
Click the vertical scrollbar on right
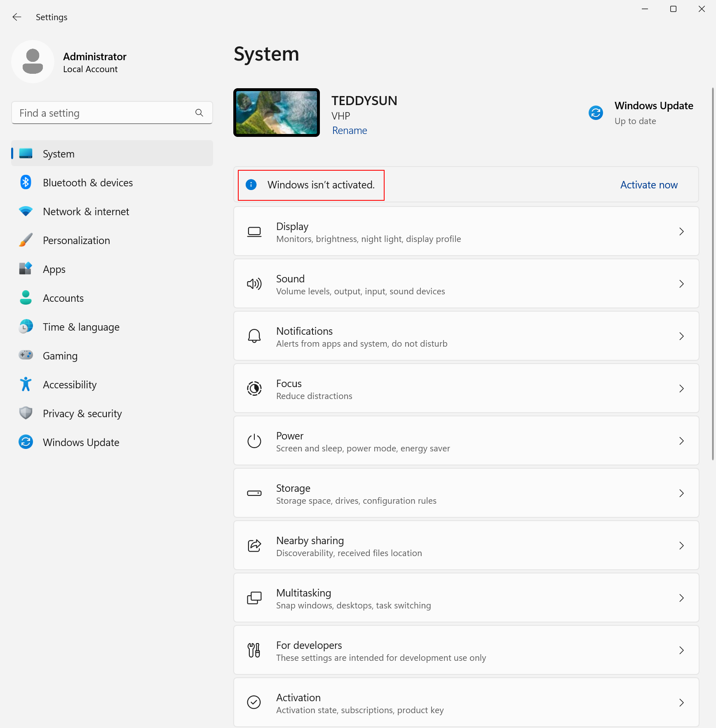713,274
